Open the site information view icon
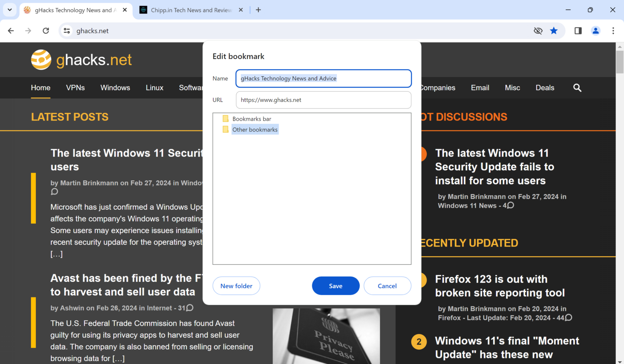 pyautogui.click(x=67, y=31)
